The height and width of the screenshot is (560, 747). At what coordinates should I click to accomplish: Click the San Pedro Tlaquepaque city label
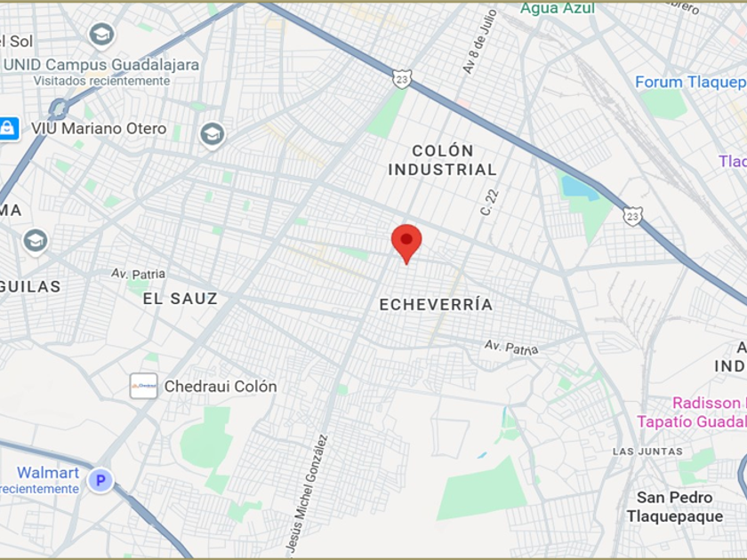[675, 507]
